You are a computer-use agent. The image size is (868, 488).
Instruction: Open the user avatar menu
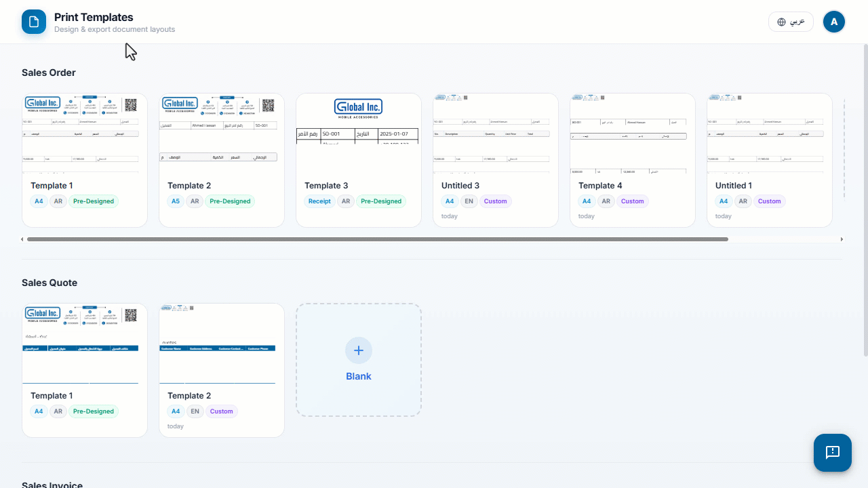tap(834, 22)
